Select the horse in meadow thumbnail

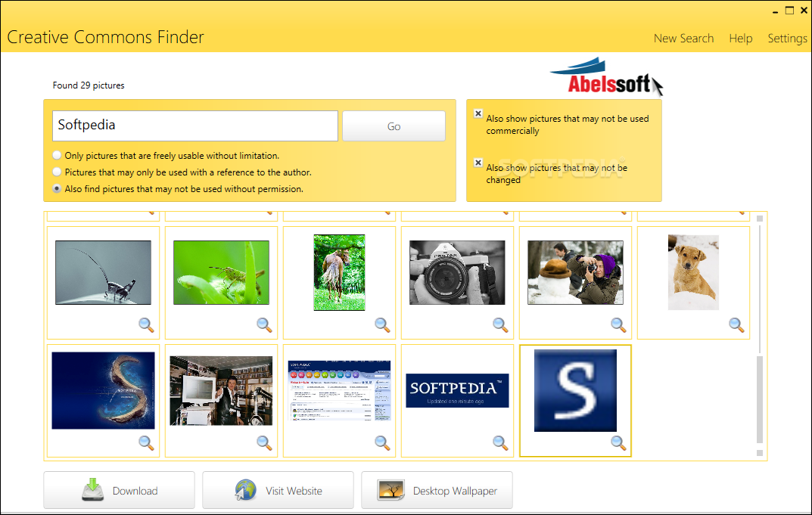point(339,272)
